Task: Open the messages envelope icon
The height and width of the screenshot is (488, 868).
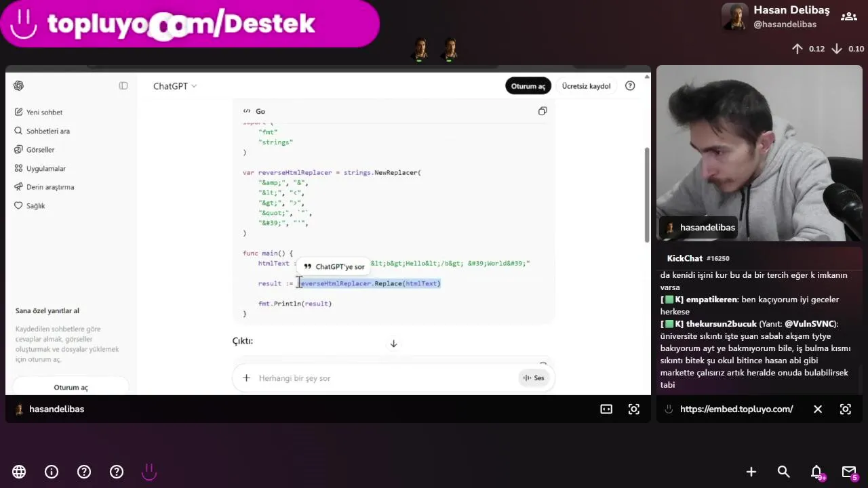Action: point(849,472)
